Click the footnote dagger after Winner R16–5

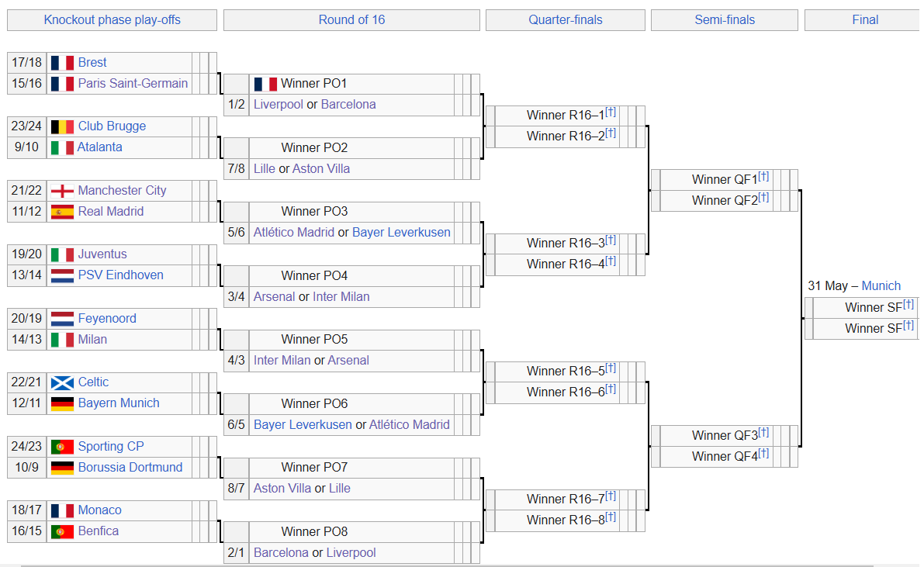click(x=611, y=368)
